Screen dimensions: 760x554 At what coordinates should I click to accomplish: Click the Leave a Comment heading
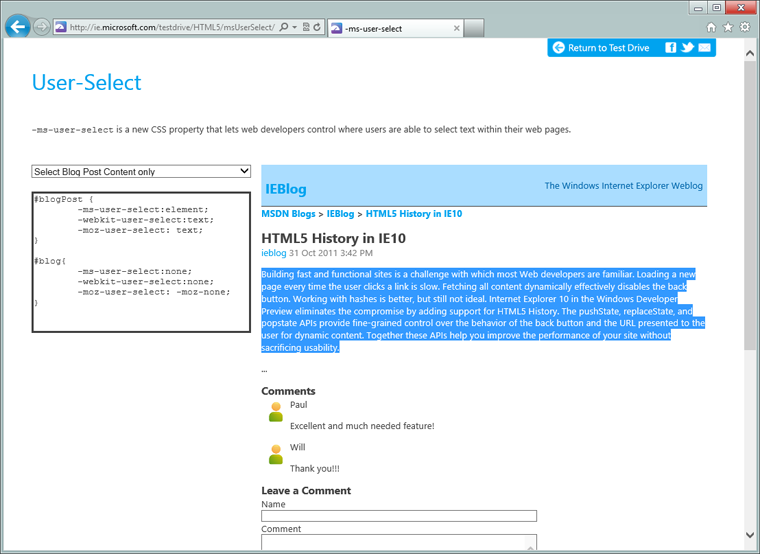pos(306,491)
